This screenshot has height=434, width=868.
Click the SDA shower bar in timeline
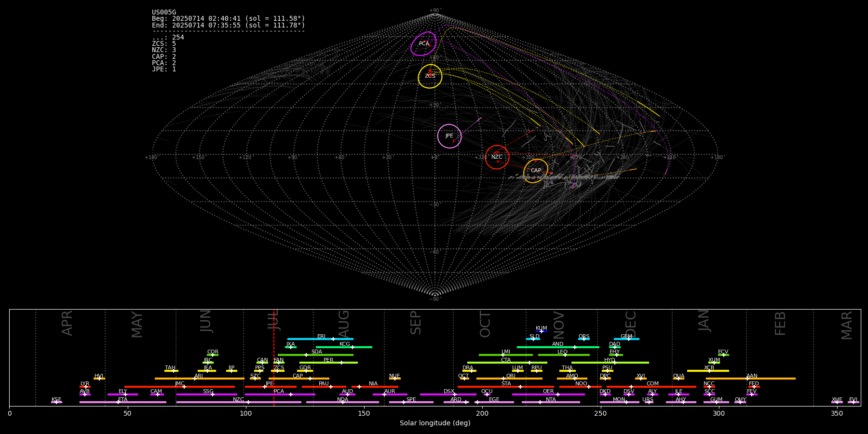tap(315, 355)
